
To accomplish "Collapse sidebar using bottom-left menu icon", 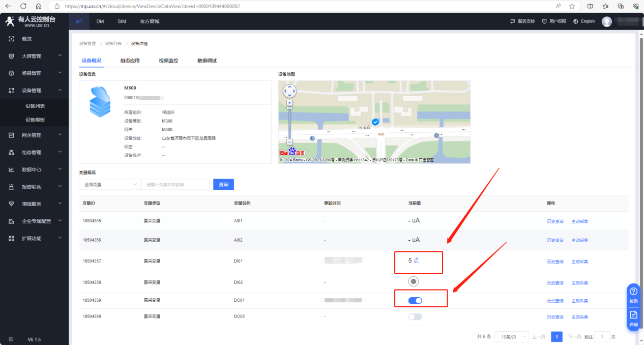I will (11, 339).
